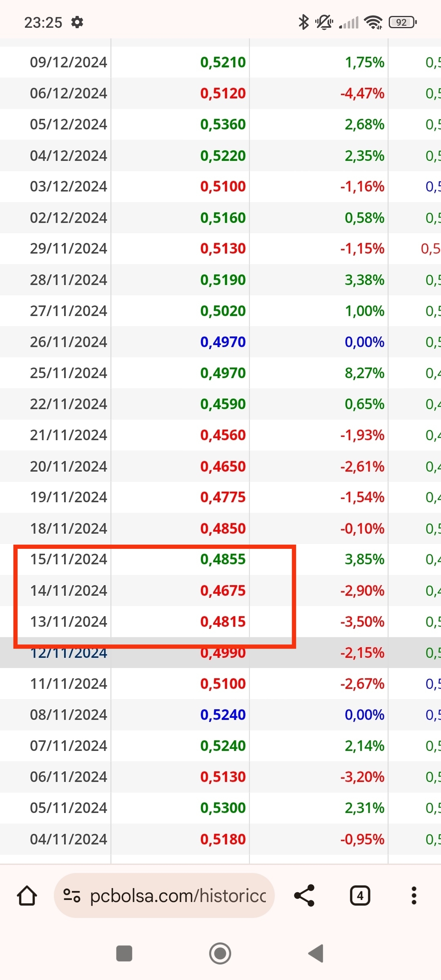Open the tab switcher showing 4 tabs

point(360,896)
